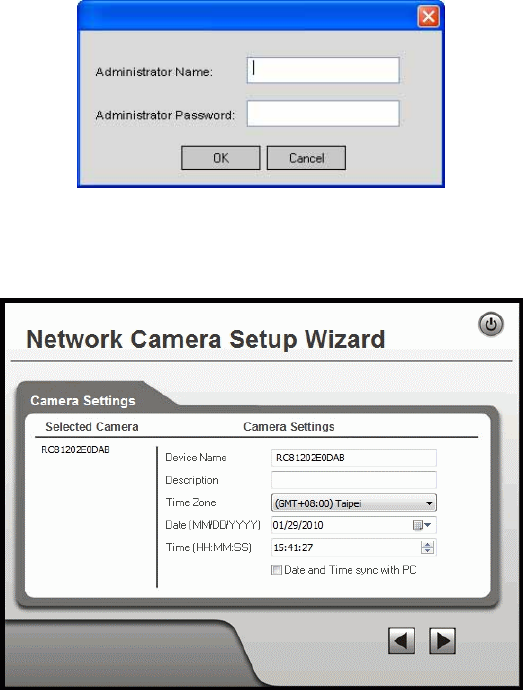This screenshot has width=523, height=690.
Task: Focus the Administrator Password field
Action: click(x=323, y=114)
